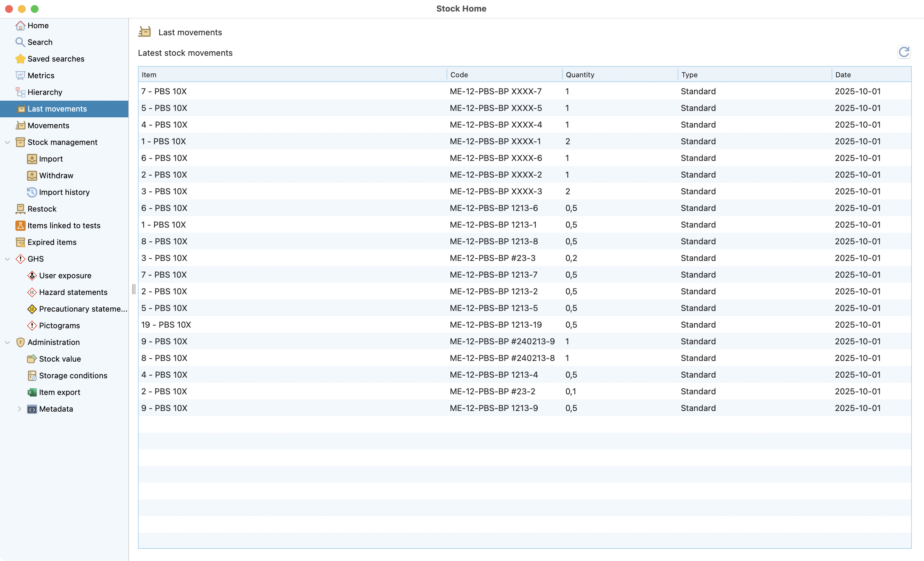Collapse the Administration section
The height and width of the screenshot is (561, 924).
(x=7, y=342)
